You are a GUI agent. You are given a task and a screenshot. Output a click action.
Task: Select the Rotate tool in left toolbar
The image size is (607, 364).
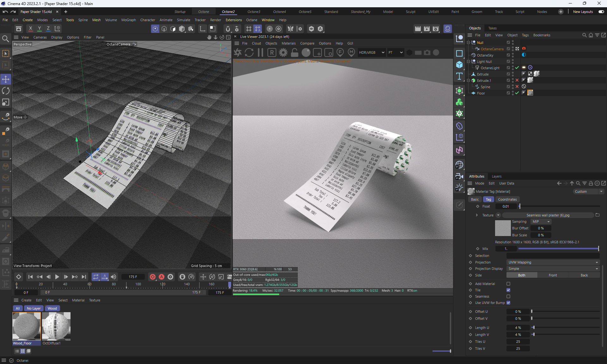6,91
